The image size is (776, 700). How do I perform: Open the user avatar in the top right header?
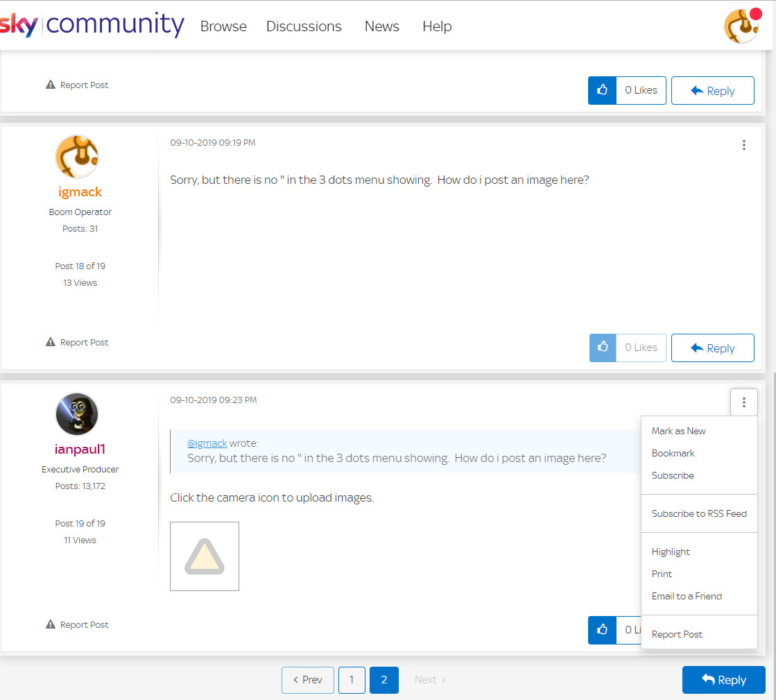coord(741,26)
